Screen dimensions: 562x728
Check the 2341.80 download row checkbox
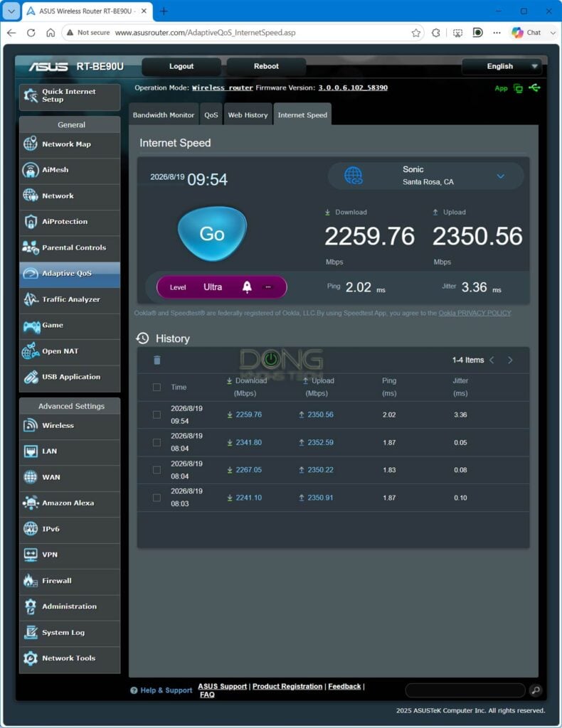[157, 442]
